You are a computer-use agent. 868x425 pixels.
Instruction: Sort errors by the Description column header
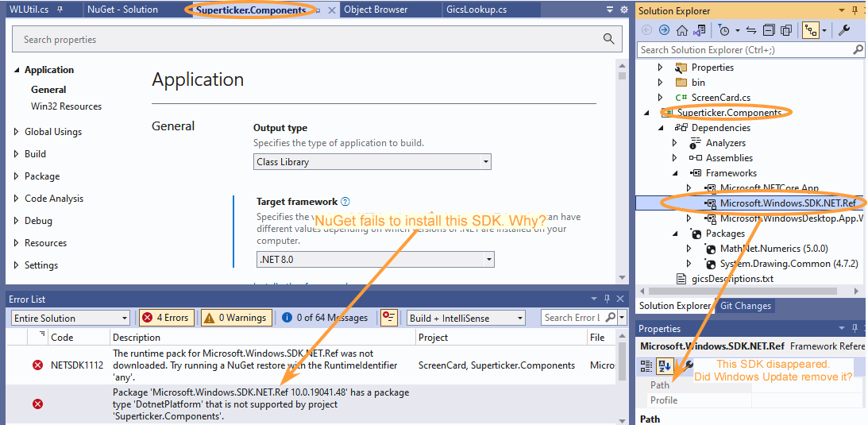pos(137,337)
